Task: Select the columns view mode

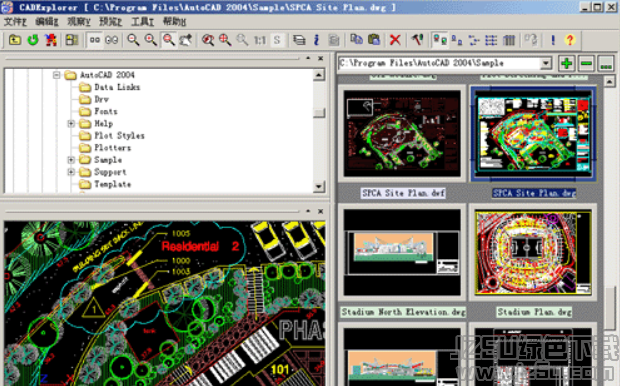Action: click(x=508, y=40)
